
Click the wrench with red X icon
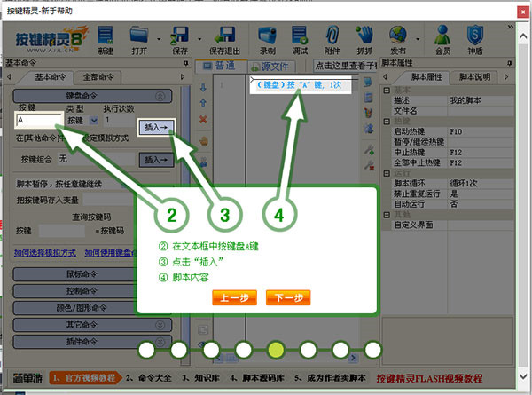369,165
